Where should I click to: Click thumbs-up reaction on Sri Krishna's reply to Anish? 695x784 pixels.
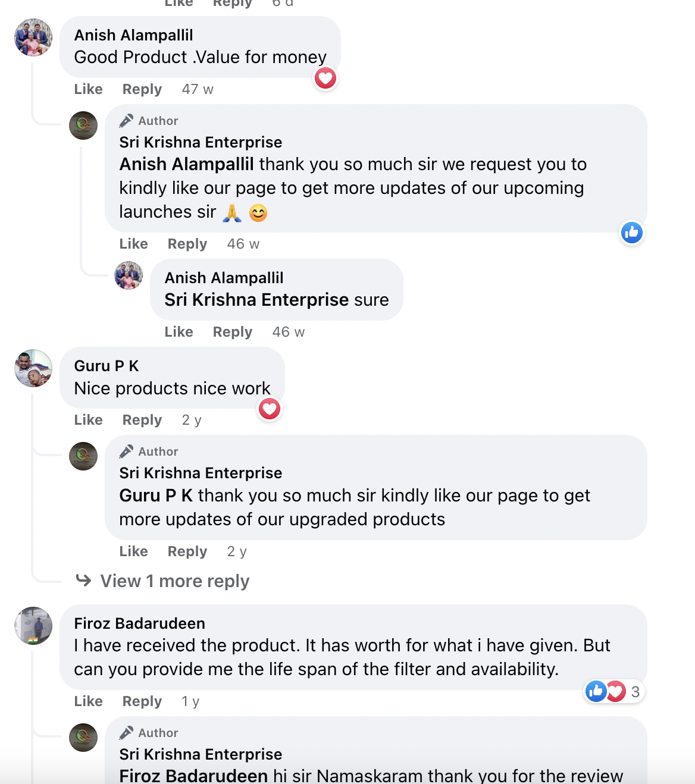631,233
